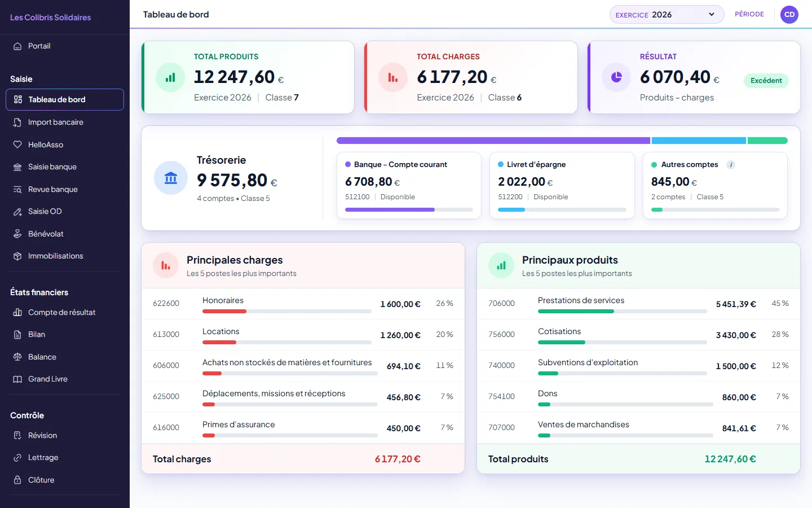Click the Revue banque search-list icon
812x508 pixels.
17,190
